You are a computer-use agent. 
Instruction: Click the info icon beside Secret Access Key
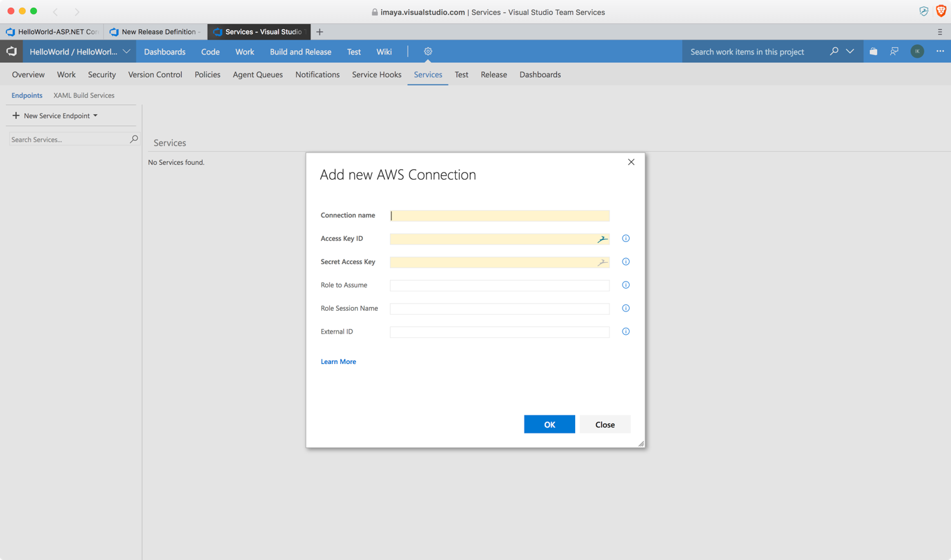click(626, 262)
